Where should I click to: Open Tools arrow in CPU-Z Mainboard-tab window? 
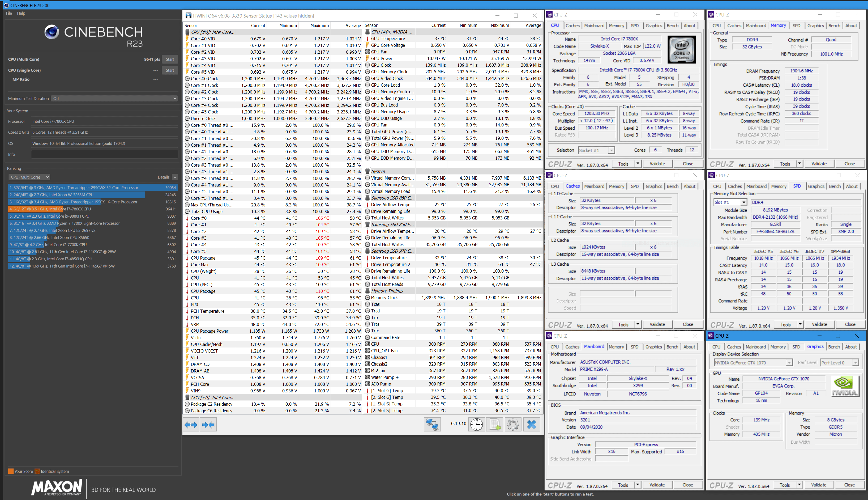pos(637,485)
